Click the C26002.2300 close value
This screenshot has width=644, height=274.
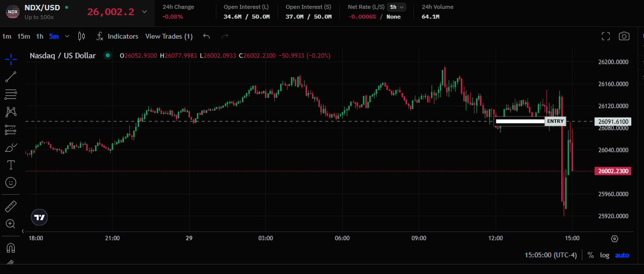(x=258, y=55)
